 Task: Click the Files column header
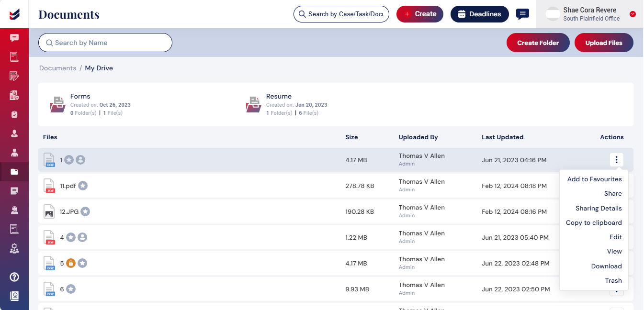tap(50, 137)
